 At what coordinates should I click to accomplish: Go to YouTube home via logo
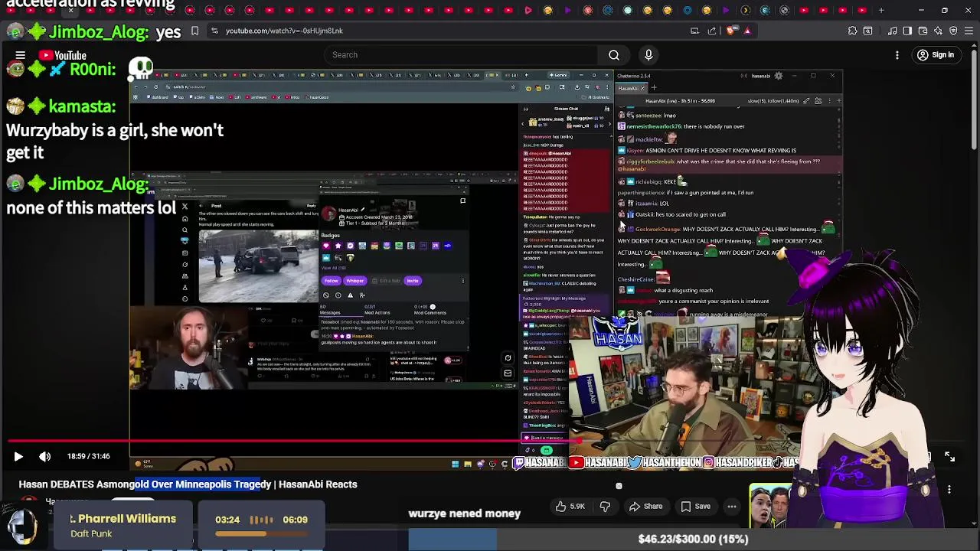[63, 55]
